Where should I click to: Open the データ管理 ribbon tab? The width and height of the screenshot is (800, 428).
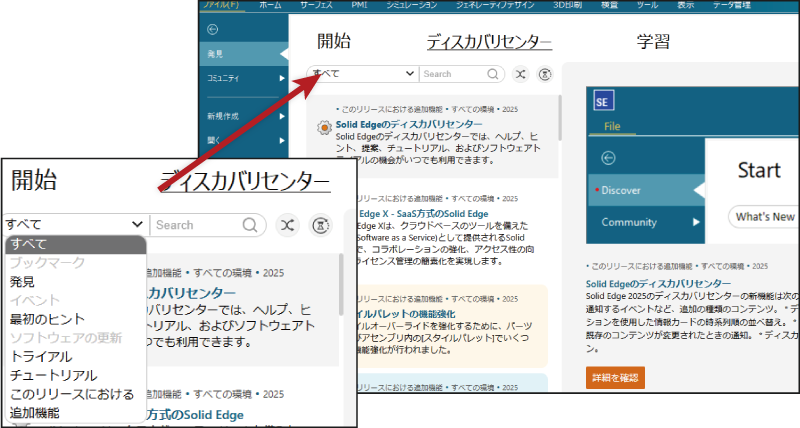pos(732,5)
